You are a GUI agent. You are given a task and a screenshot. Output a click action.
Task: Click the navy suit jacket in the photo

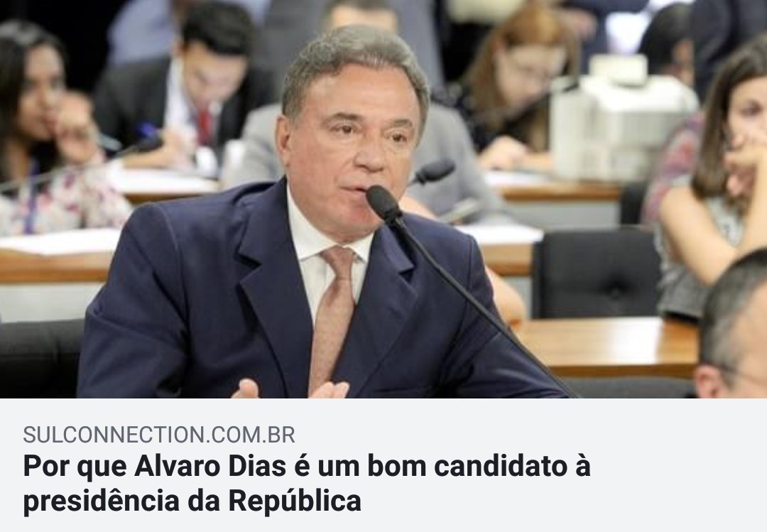click(x=205, y=303)
